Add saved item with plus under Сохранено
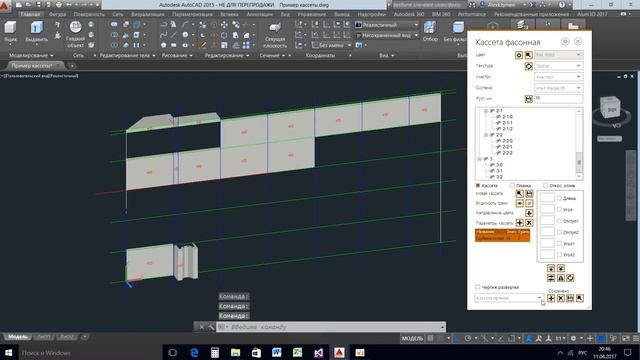 (551, 298)
